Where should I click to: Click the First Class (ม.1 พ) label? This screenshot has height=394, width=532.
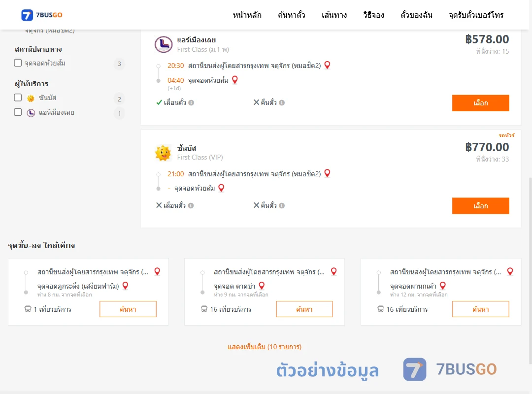[x=203, y=50]
